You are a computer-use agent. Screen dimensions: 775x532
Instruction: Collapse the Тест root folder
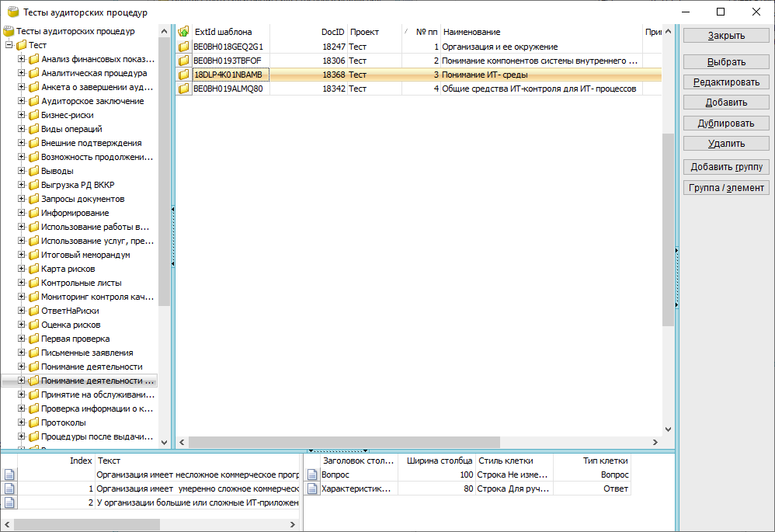click(x=9, y=45)
